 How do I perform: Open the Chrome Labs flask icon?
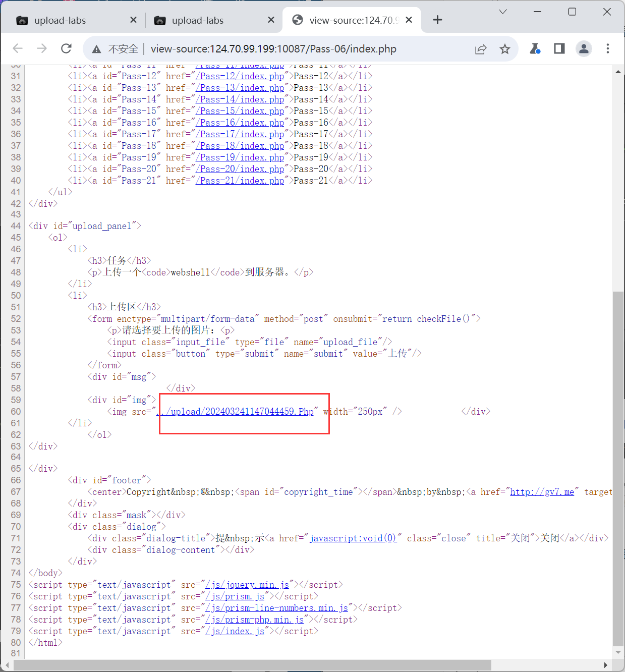tap(535, 48)
